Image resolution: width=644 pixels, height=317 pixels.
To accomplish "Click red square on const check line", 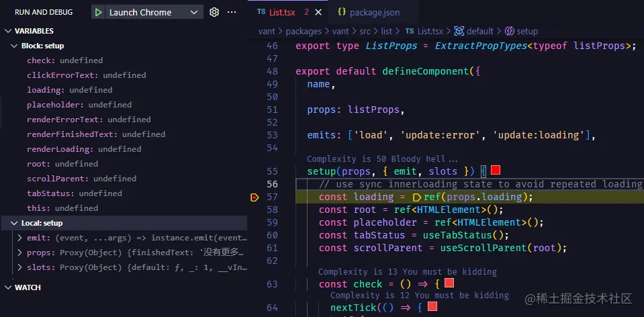I will point(449,283).
